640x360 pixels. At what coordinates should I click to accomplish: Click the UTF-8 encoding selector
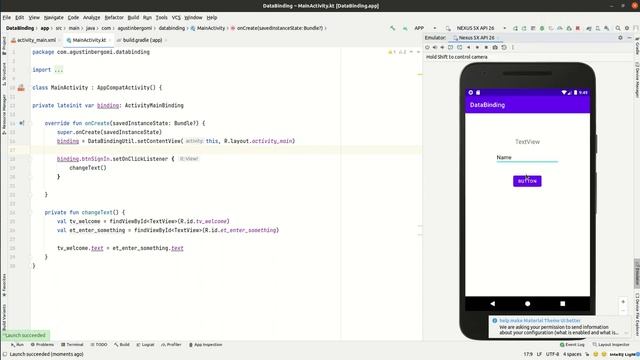pyautogui.click(x=552, y=354)
